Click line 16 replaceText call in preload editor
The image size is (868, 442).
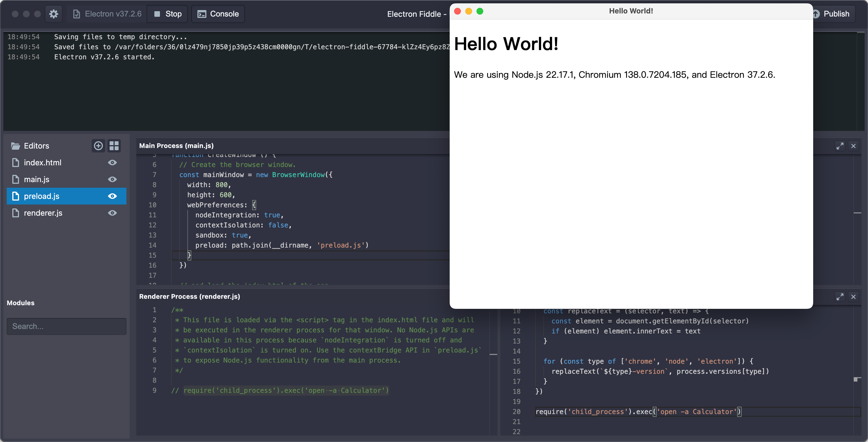(661, 371)
